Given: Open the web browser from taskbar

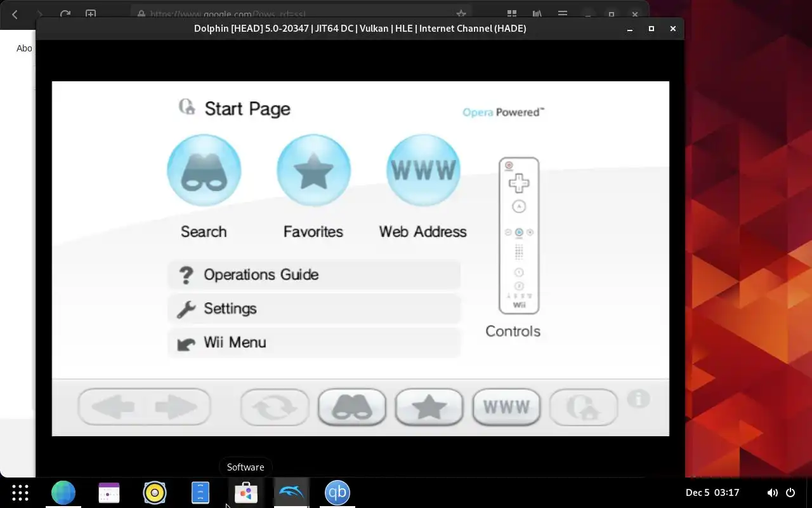Looking at the screenshot, I should click(63, 493).
